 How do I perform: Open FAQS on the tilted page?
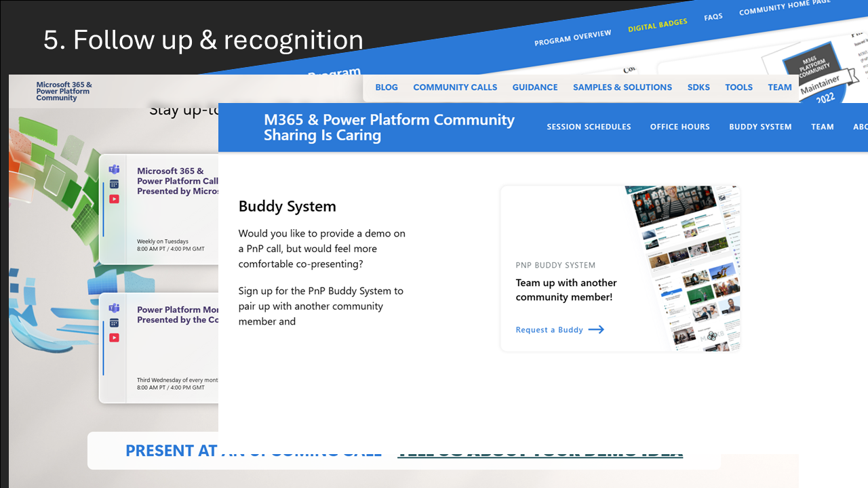[713, 17]
